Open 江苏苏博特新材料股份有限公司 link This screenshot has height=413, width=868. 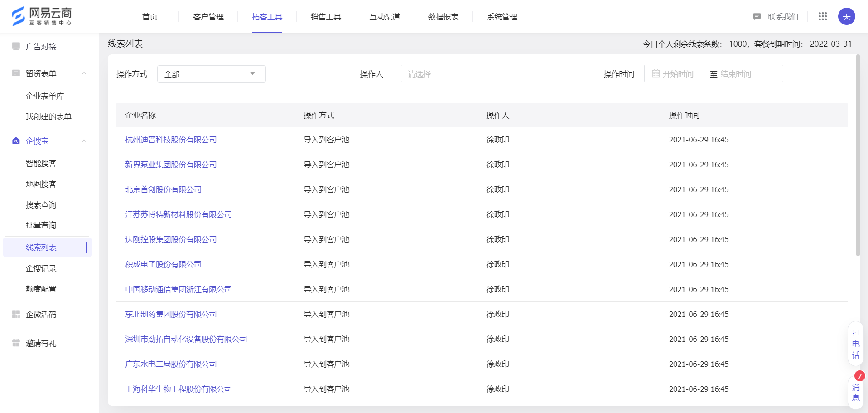[x=178, y=214]
